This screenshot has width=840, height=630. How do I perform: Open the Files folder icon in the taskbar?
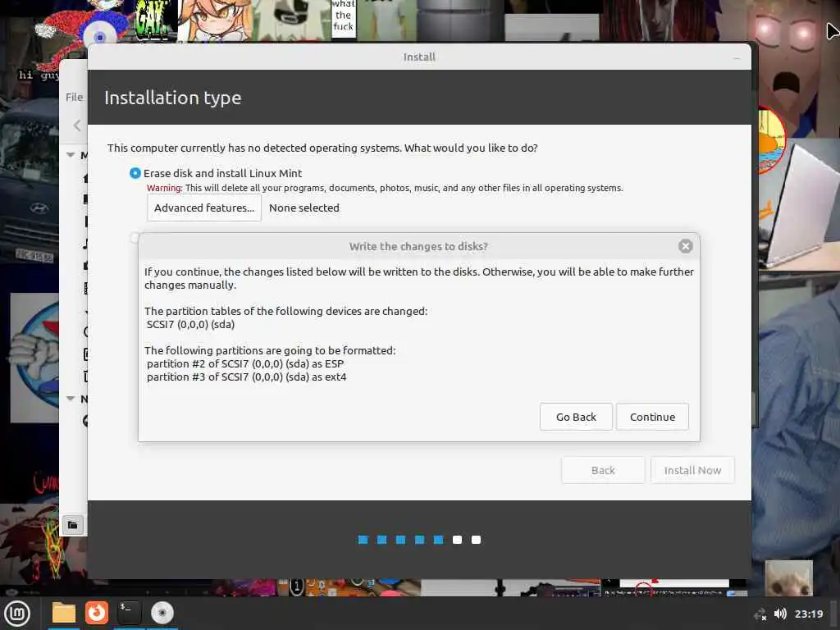pyautogui.click(x=64, y=613)
